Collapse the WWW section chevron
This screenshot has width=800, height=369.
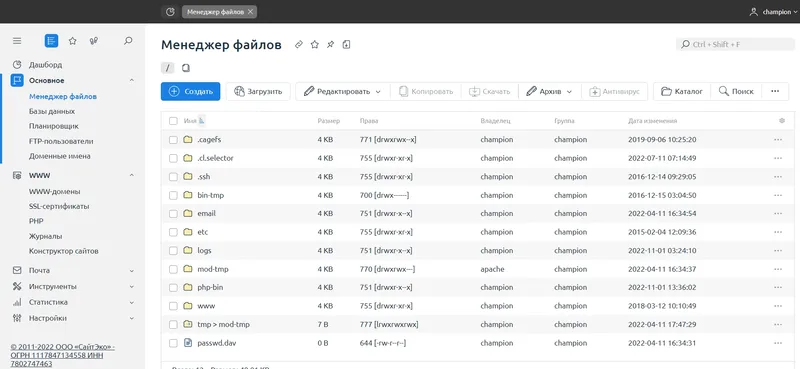(x=132, y=175)
